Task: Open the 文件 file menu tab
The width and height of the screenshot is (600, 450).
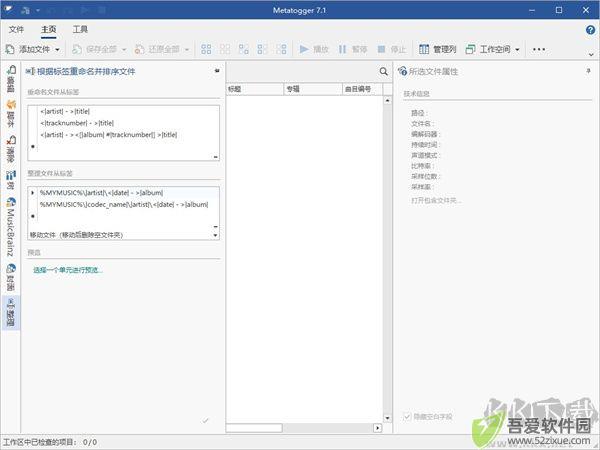Action: pyautogui.click(x=16, y=29)
